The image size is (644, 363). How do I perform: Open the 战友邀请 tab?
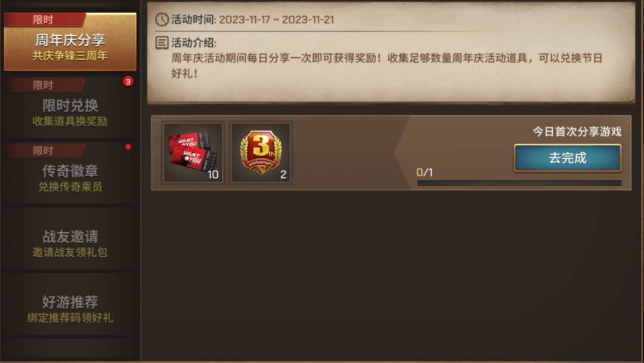click(x=70, y=239)
